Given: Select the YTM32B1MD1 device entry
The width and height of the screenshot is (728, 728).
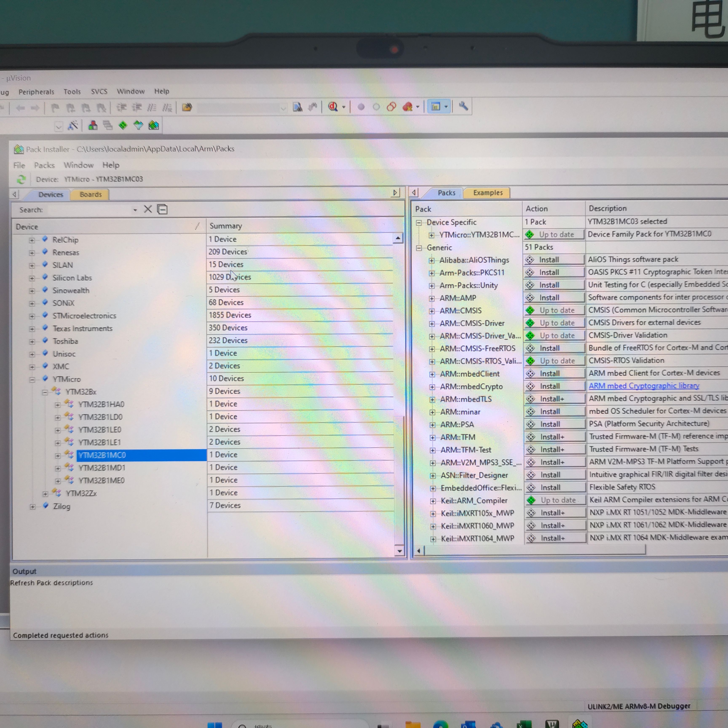Looking at the screenshot, I should (x=102, y=468).
